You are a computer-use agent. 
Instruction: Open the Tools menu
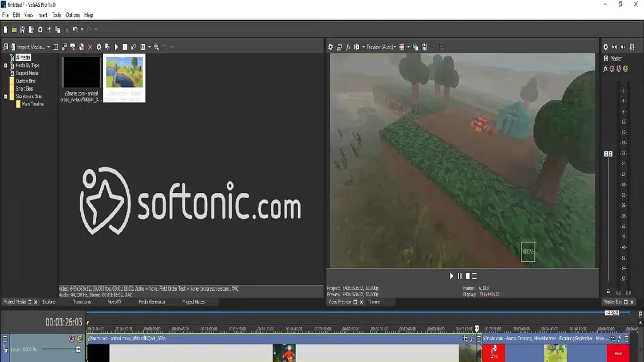tap(57, 15)
